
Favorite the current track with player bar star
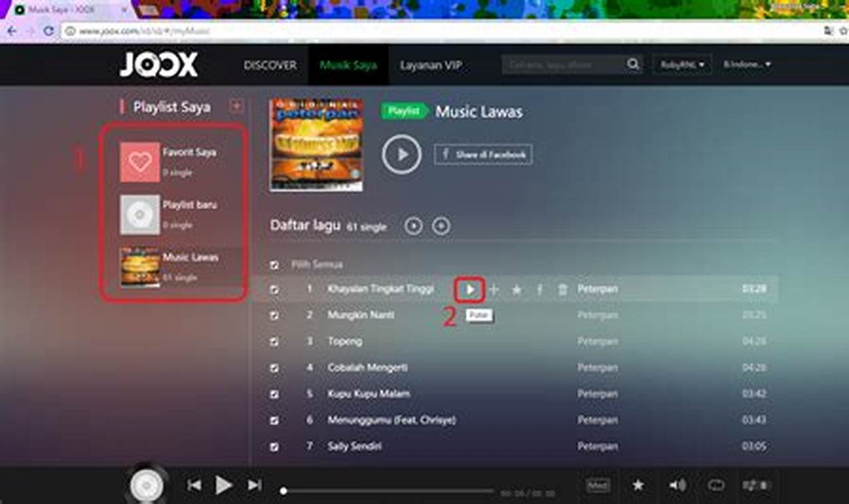[x=638, y=485]
